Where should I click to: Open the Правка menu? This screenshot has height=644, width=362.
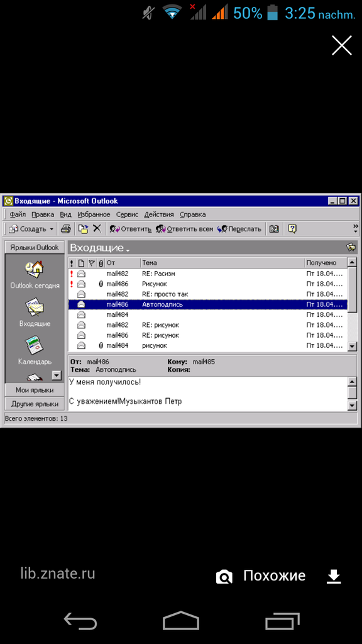click(43, 214)
